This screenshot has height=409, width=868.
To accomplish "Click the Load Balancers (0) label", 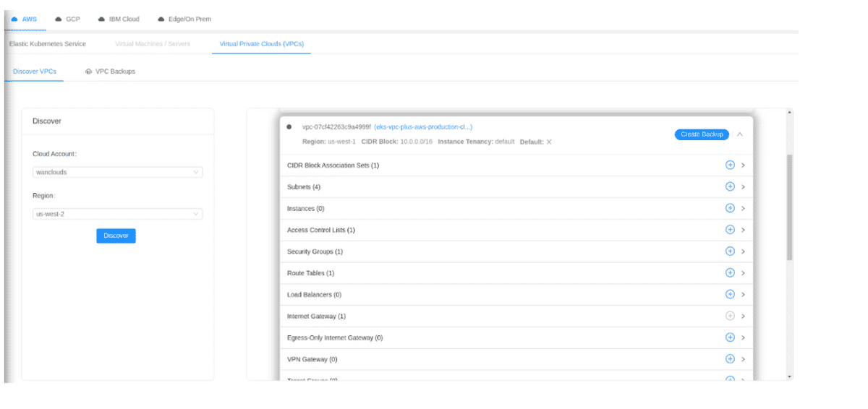I will coord(314,295).
